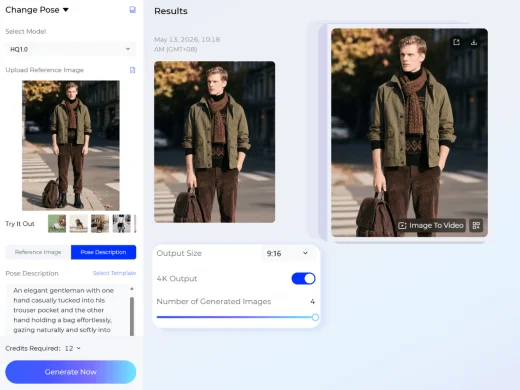Click into the pose description text box
Viewport: 520px width, 390px height.
coord(67,310)
